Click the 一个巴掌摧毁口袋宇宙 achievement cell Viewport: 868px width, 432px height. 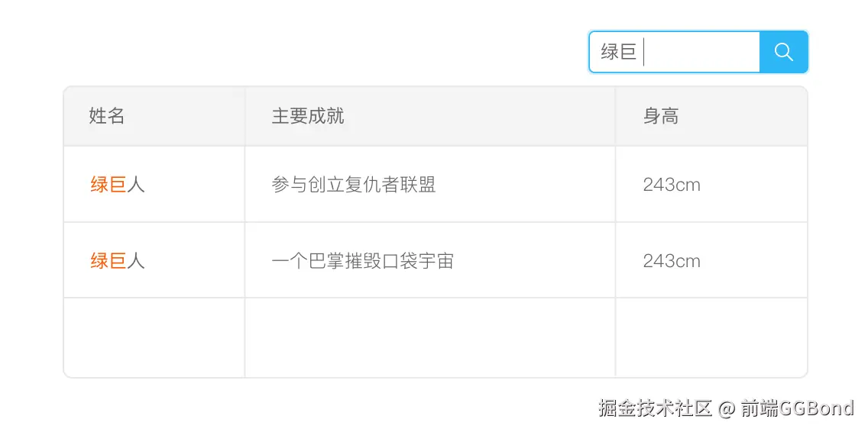pyautogui.click(x=430, y=260)
